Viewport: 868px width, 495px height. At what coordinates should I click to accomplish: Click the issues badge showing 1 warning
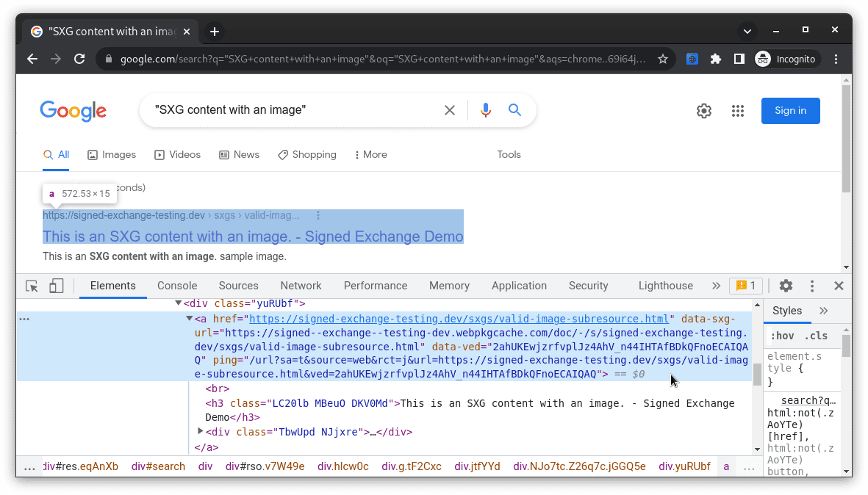(747, 286)
